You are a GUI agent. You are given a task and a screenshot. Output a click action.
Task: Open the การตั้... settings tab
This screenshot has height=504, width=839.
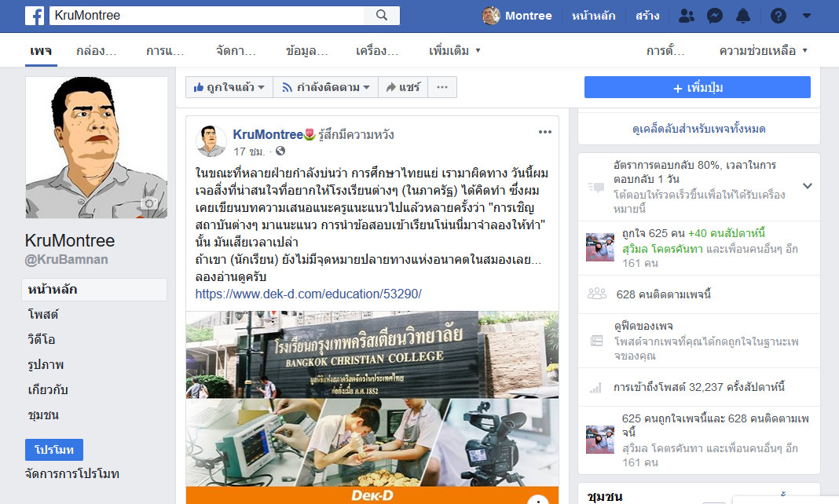pyautogui.click(x=665, y=51)
